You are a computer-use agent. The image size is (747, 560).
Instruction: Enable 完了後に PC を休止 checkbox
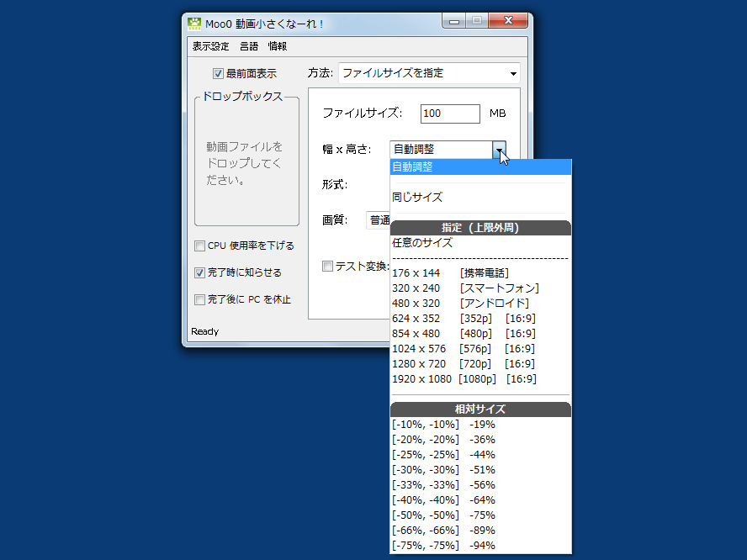pos(199,299)
